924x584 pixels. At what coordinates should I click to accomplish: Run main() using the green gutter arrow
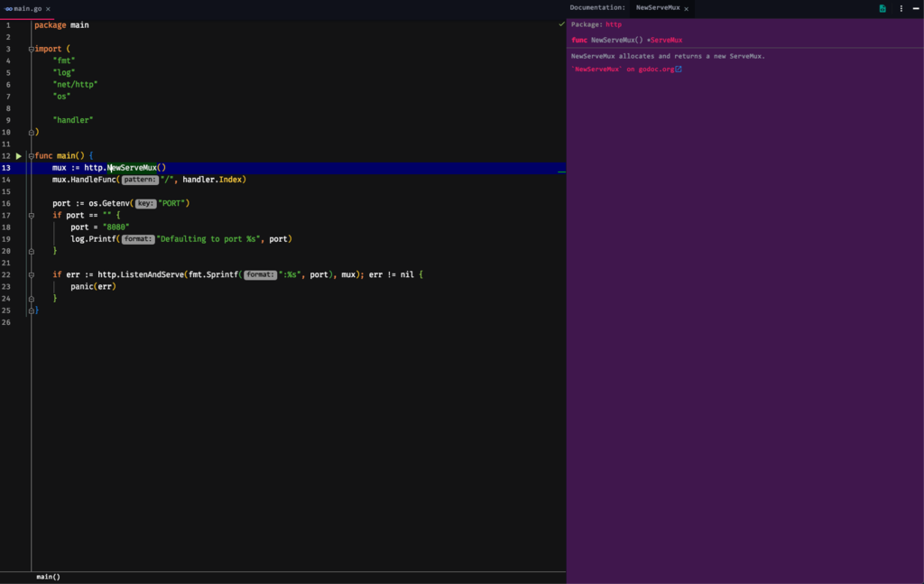tap(19, 156)
